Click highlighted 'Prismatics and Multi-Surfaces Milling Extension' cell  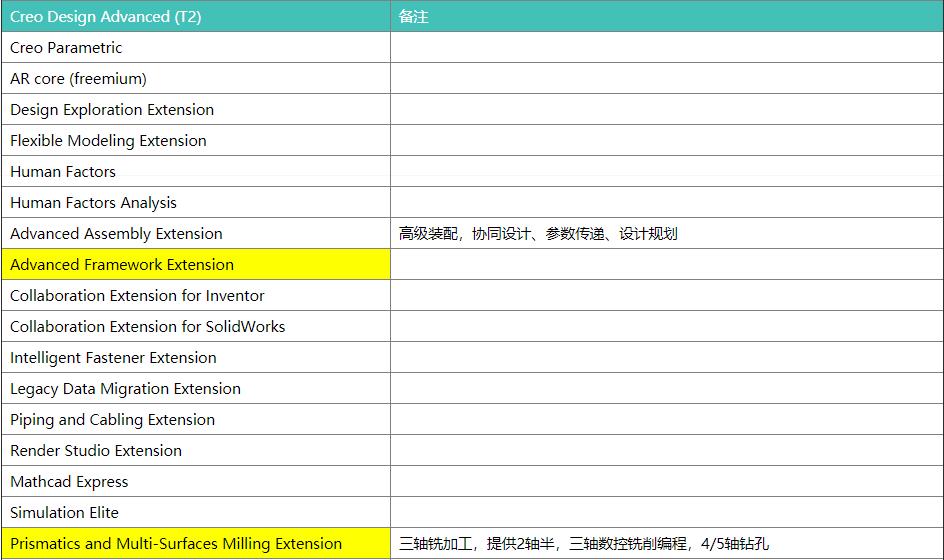tap(196, 544)
